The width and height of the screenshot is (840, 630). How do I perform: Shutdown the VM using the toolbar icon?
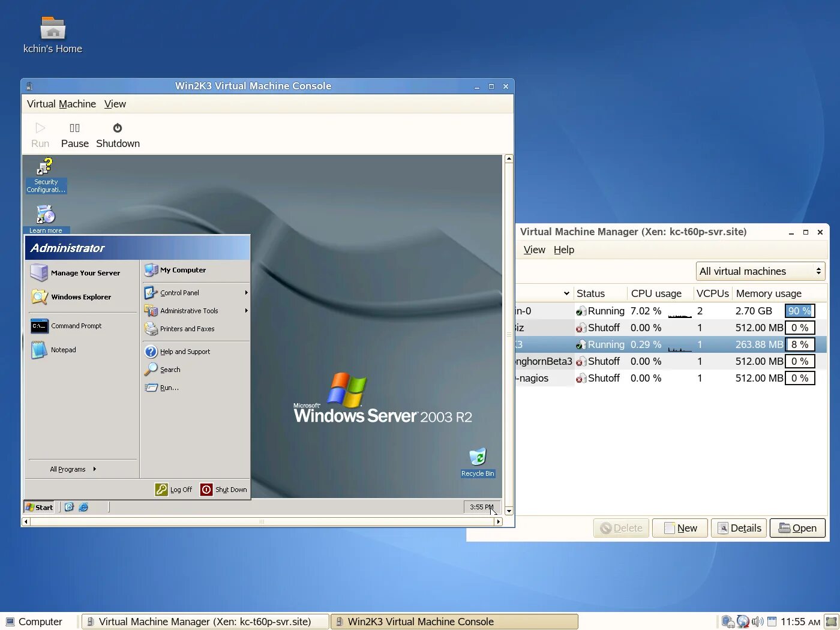[117, 133]
